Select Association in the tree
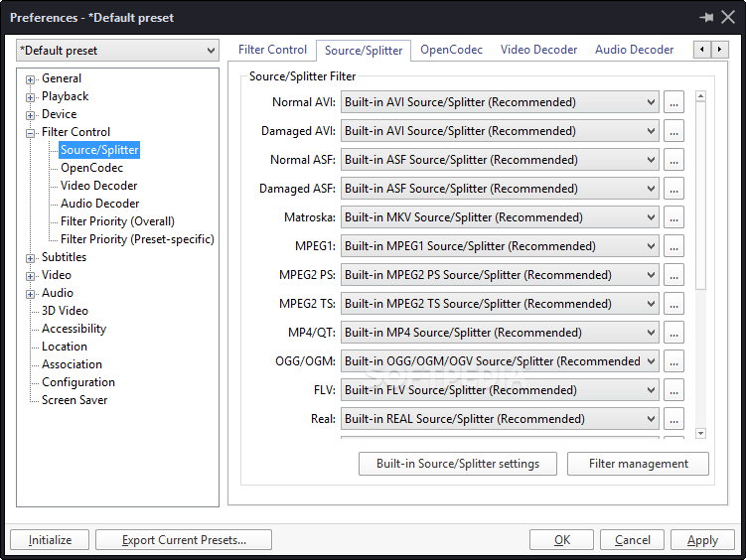 [72, 364]
